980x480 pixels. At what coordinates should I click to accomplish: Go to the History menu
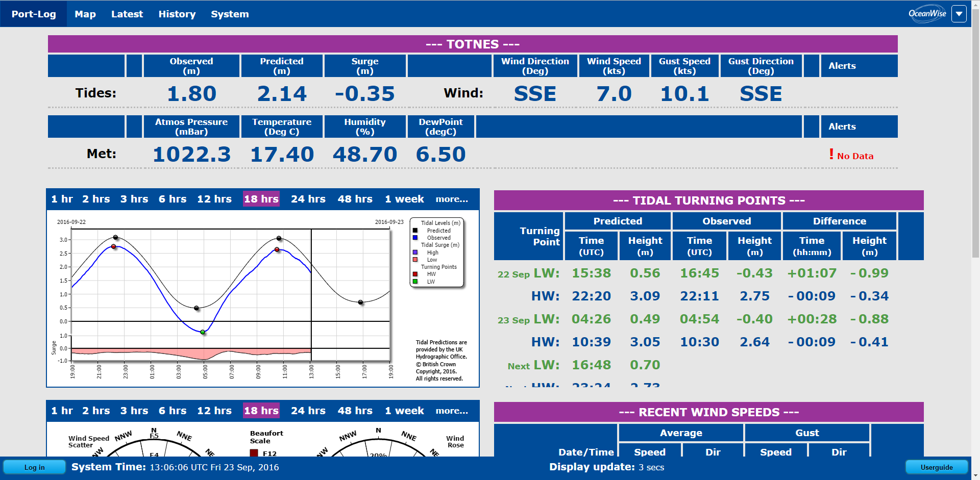pyautogui.click(x=177, y=14)
